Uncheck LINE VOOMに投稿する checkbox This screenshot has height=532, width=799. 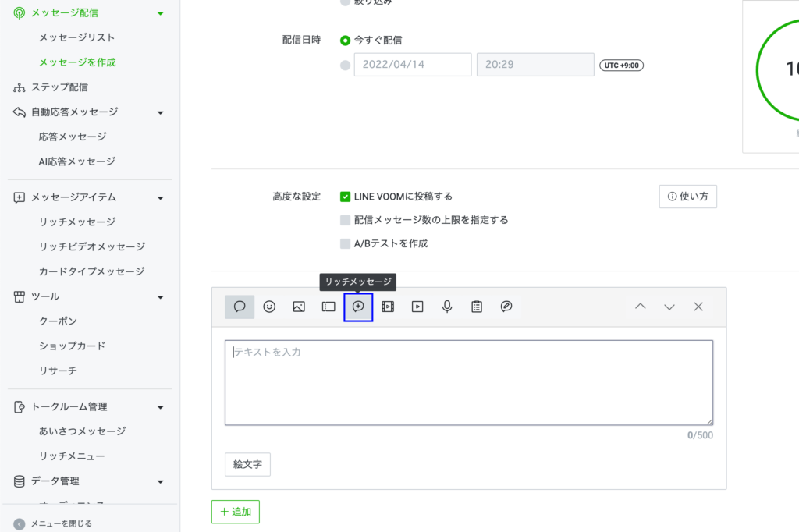[x=346, y=197]
